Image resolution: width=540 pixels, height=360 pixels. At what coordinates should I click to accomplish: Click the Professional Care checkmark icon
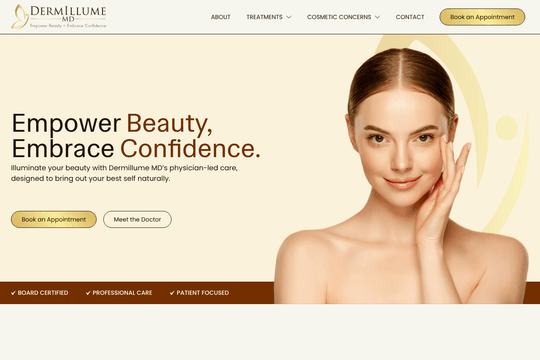pos(88,293)
